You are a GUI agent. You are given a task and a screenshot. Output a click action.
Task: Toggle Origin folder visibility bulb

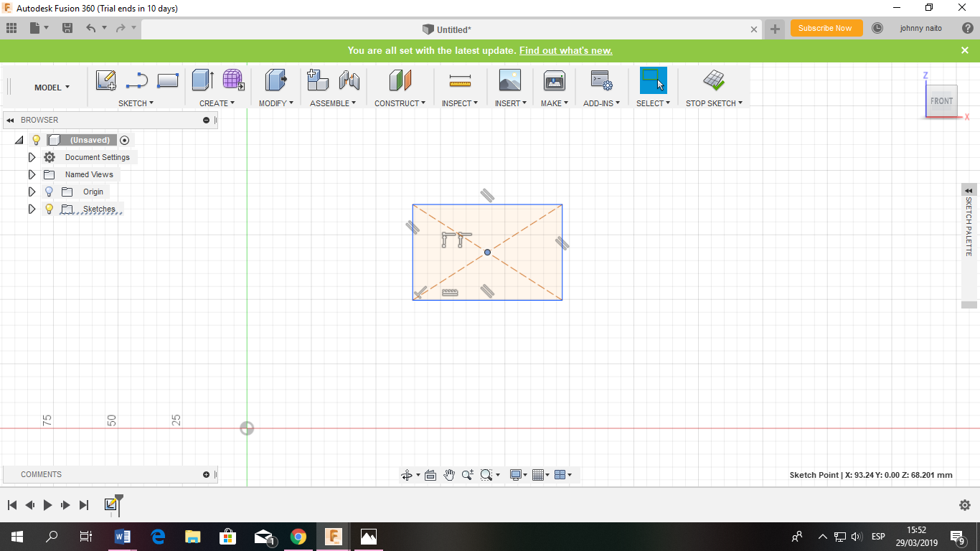tap(49, 192)
